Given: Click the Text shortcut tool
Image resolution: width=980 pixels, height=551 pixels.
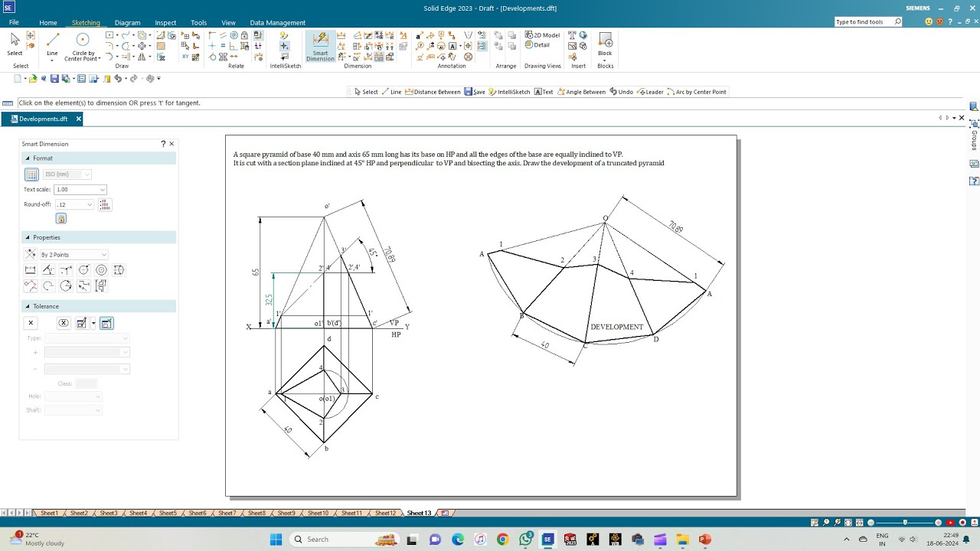Looking at the screenshot, I should click(x=543, y=92).
